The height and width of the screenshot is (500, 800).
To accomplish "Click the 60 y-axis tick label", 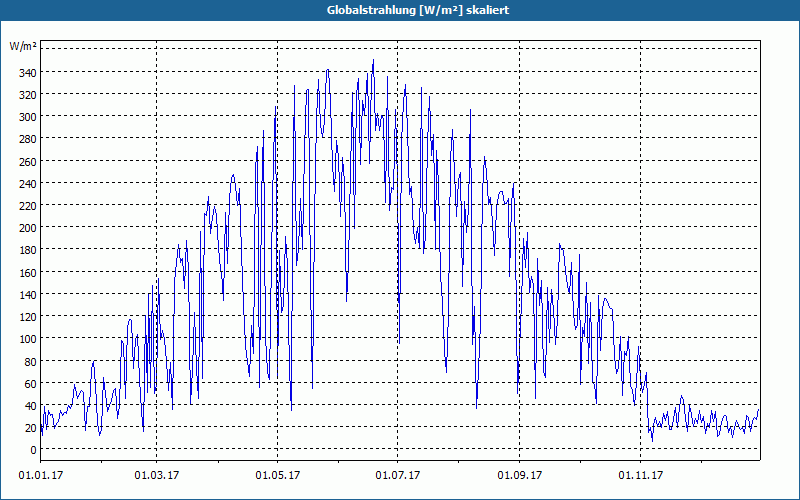I will 30,383.
